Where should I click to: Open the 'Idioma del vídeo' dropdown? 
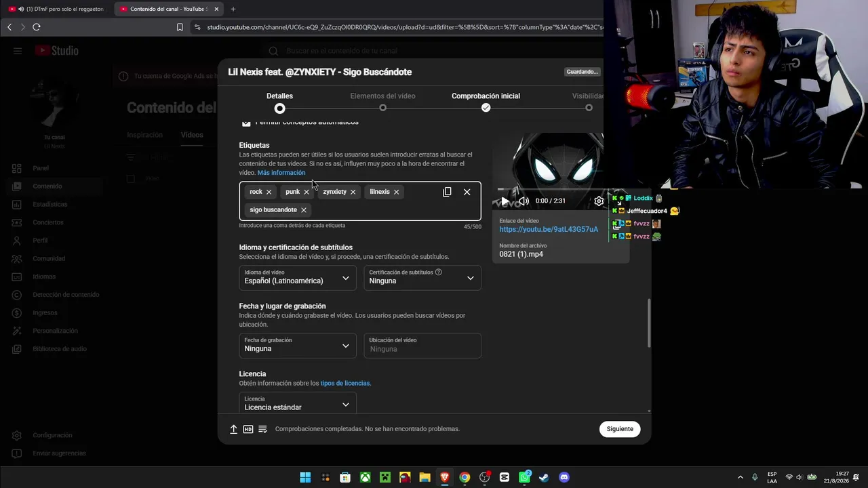tap(297, 278)
